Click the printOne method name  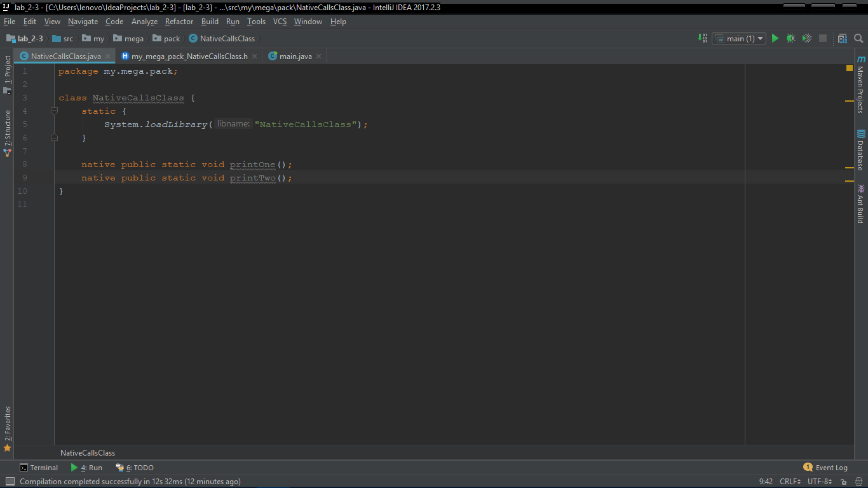coord(253,165)
